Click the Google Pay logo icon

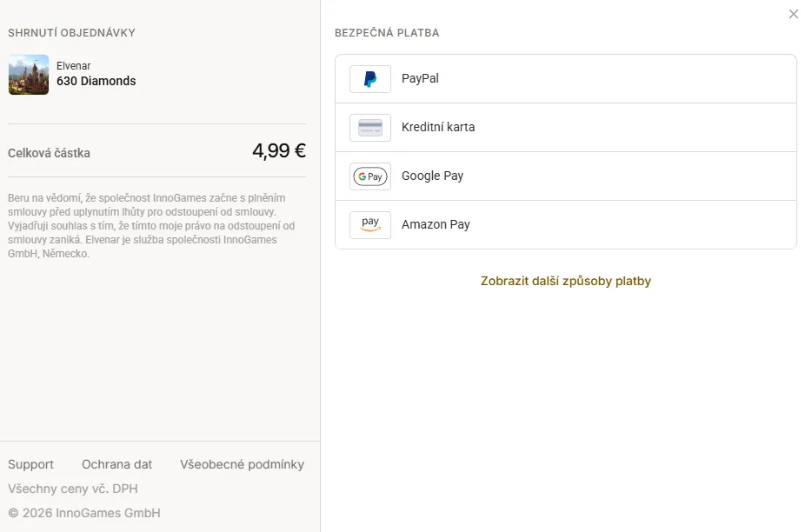pyautogui.click(x=370, y=176)
